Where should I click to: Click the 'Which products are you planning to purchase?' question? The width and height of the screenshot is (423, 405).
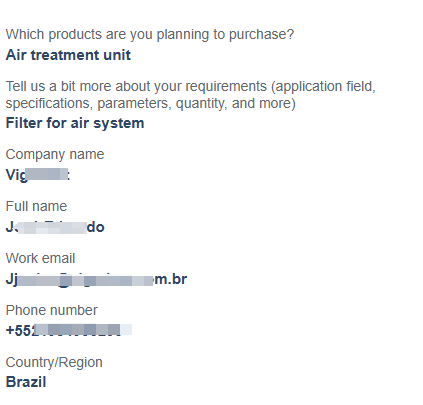pos(150,35)
